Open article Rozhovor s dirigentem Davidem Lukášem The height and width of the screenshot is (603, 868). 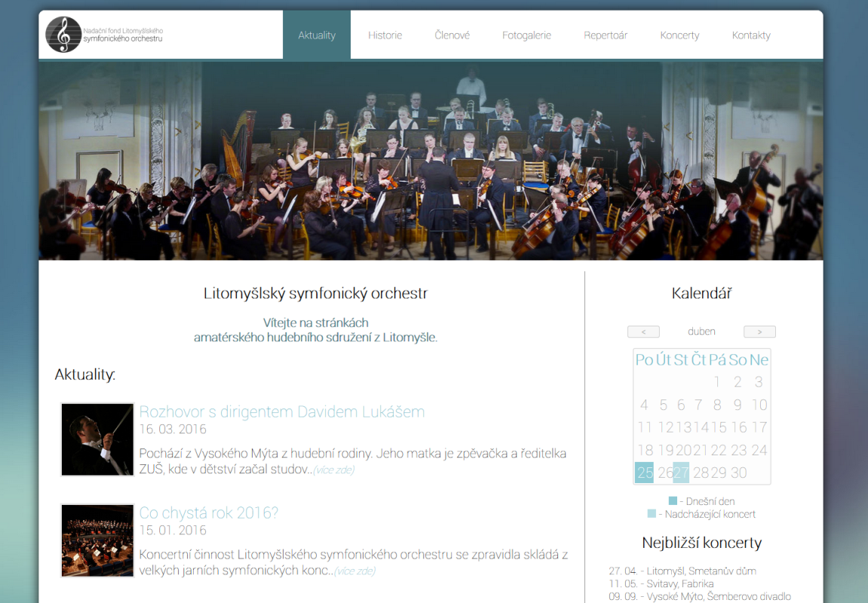(282, 412)
